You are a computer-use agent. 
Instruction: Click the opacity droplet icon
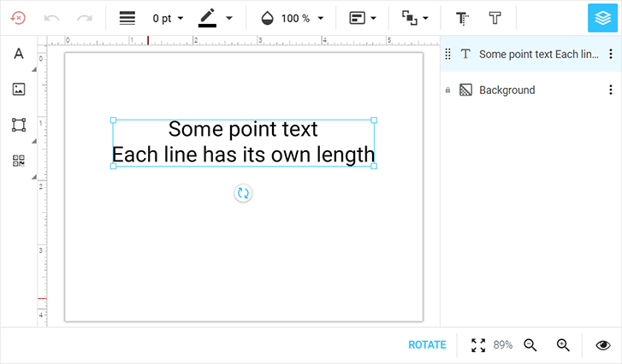pyautogui.click(x=267, y=18)
